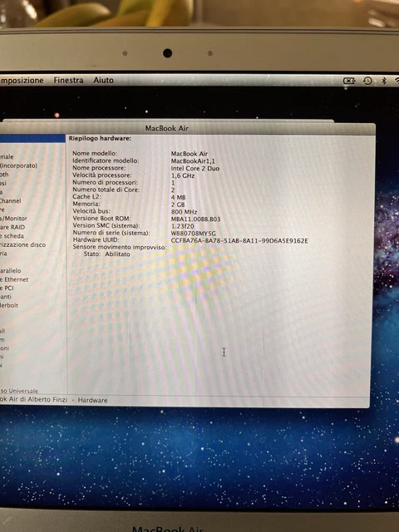Select the '(incorporato)' sidebar item
The width and height of the screenshot is (399, 532).
pyautogui.click(x=18, y=165)
